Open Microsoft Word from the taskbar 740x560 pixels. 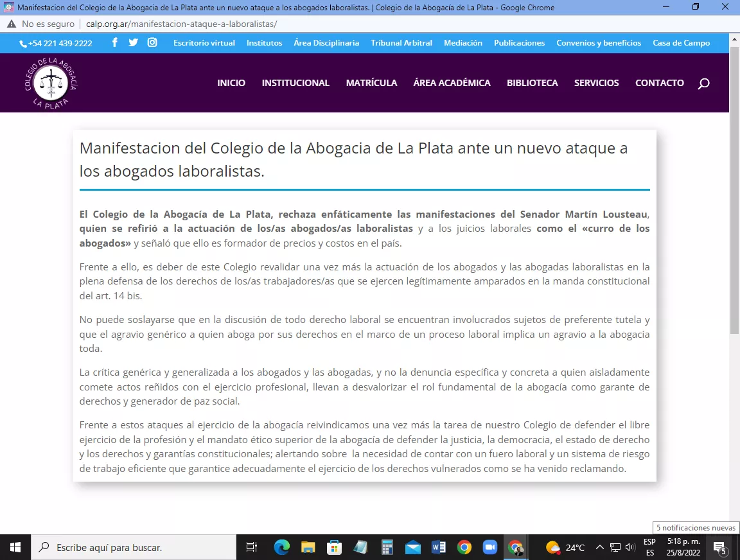pyautogui.click(x=439, y=547)
